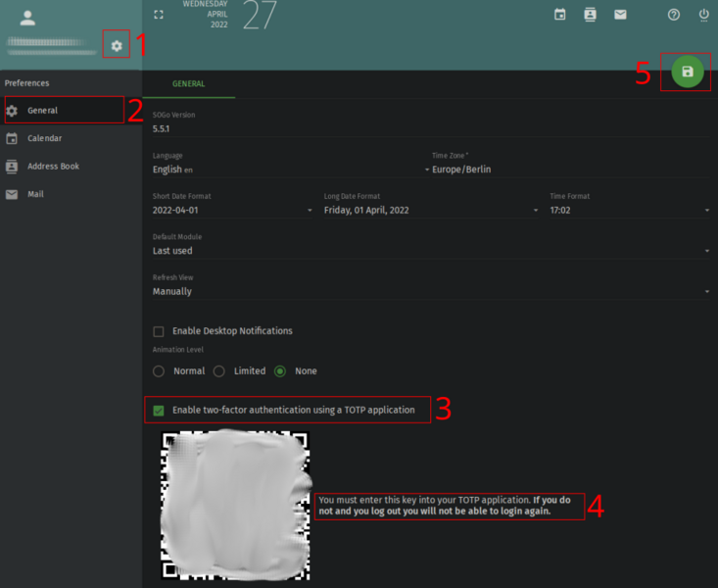Click the large date number 27
Viewport: 718px width, 588px height.
pos(260,15)
